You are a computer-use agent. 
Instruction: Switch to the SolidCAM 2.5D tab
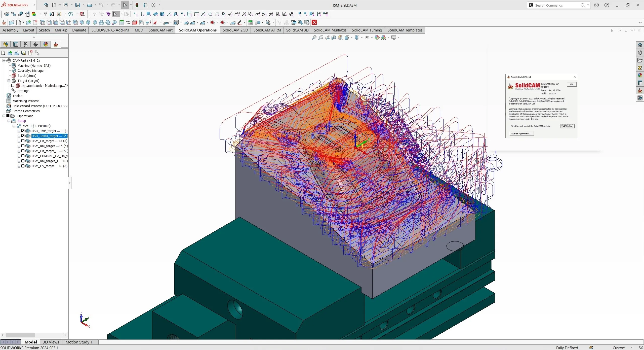235,30
